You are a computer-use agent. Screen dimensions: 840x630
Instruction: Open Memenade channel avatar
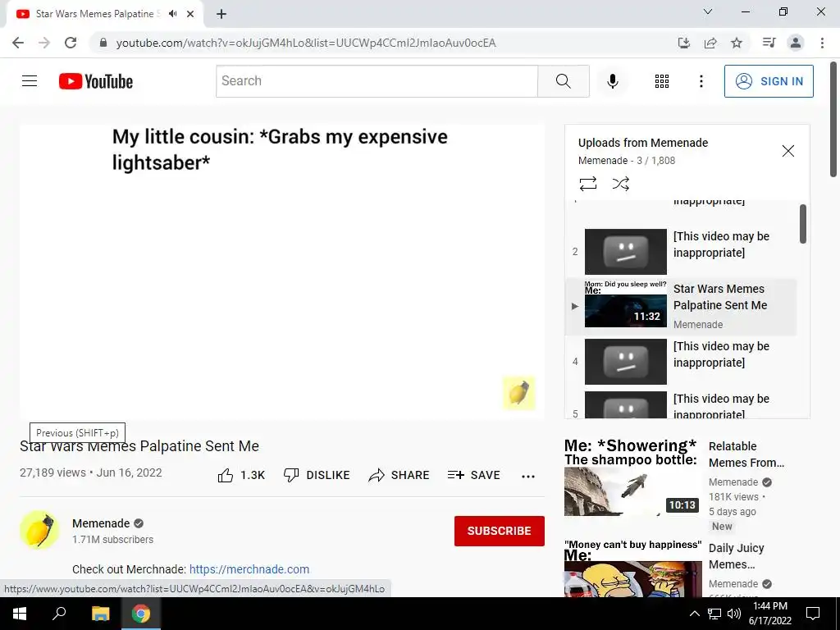39,530
